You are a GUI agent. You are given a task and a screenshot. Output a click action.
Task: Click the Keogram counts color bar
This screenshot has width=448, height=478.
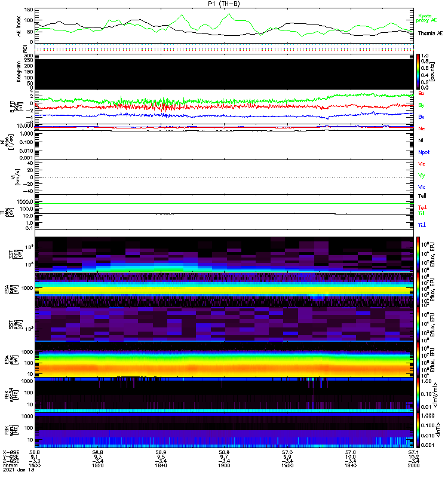tap(418, 72)
